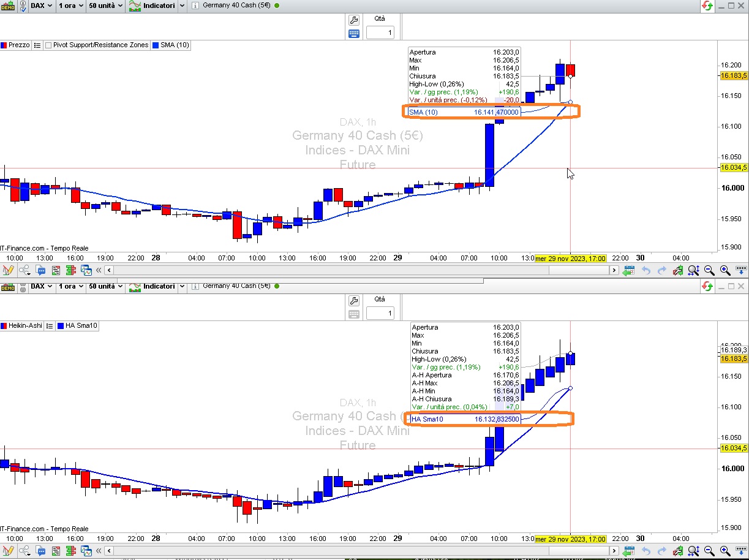This screenshot has width=749, height=560.
Task: Click the Heikin-Ashi price label
Action: coord(21,326)
